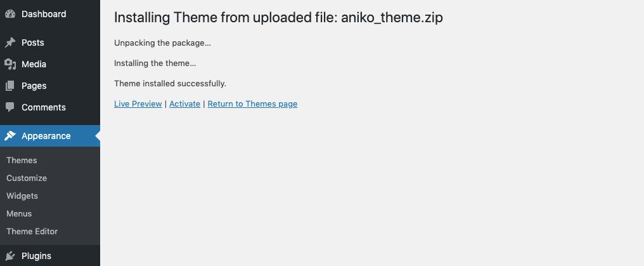Click the Appearance paintbrush icon
The width and height of the screenshot is (644, 266).
(x=10, y=136)
